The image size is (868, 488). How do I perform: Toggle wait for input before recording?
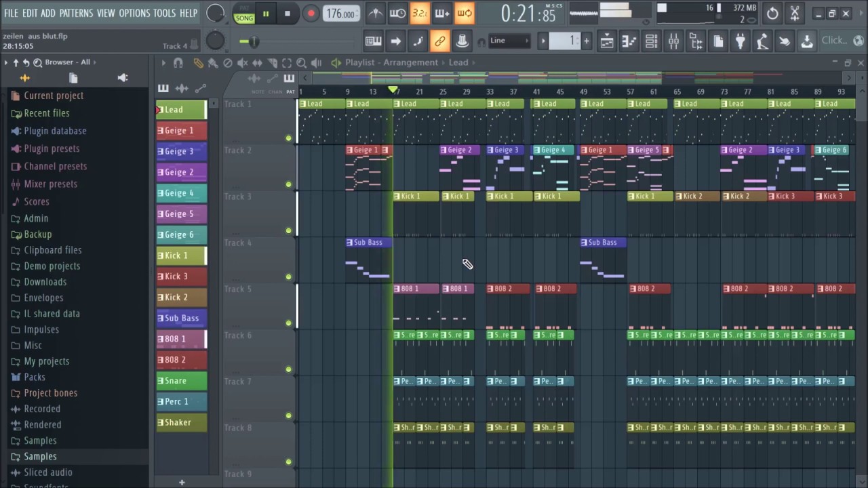397,13
